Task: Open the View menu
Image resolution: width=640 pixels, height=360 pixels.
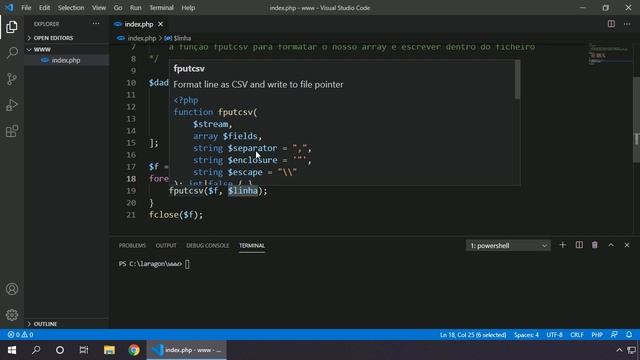Action: 99,8
